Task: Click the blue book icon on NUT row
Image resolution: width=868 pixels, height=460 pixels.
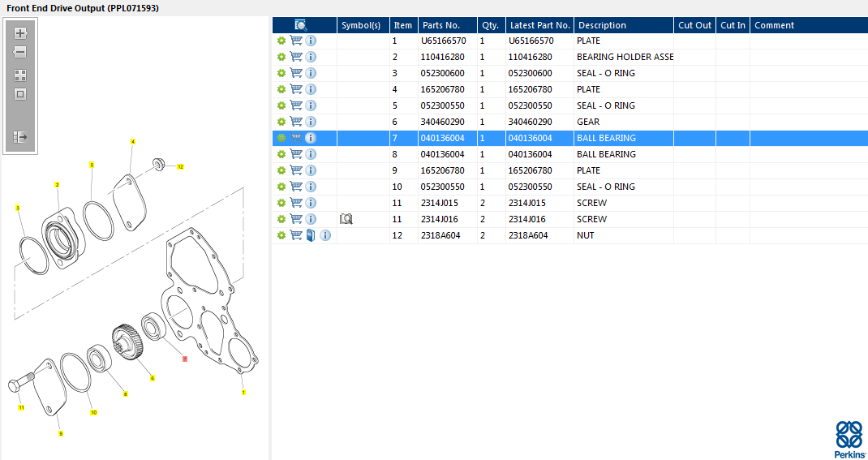Action: (311, 235)
